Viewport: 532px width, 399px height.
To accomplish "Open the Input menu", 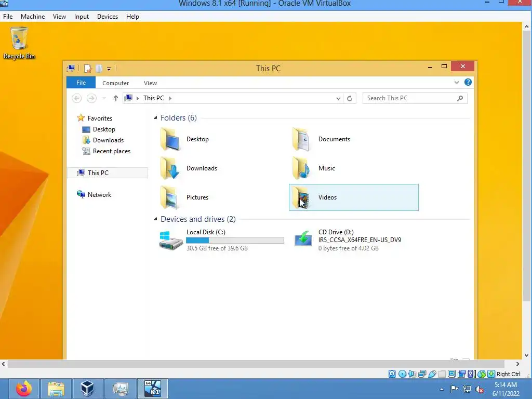I will 82,16.
